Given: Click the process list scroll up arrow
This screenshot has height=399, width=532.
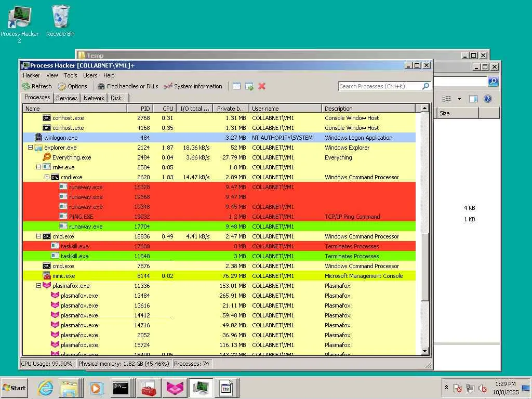Looking at the screenshot, I should tap(424, 108).
